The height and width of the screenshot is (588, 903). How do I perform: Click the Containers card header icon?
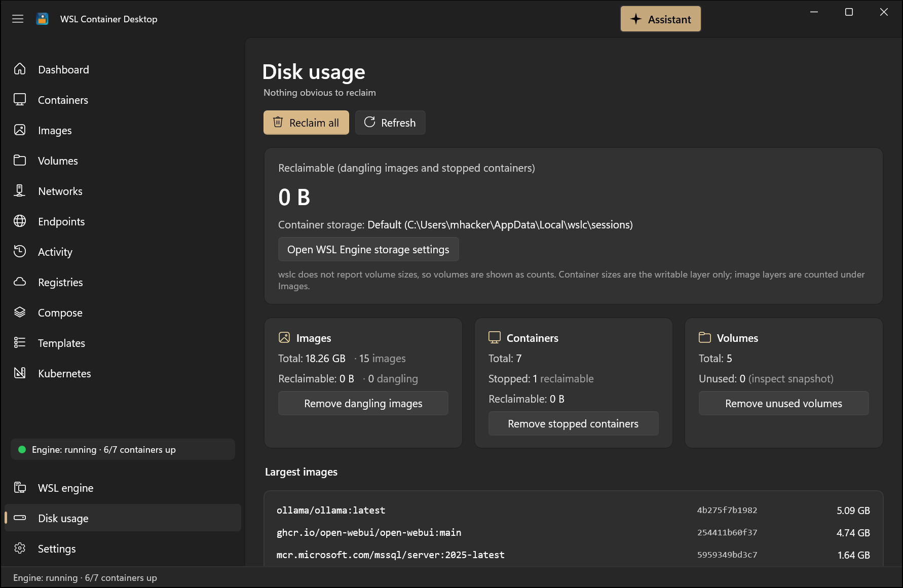(x=495, y=337)
